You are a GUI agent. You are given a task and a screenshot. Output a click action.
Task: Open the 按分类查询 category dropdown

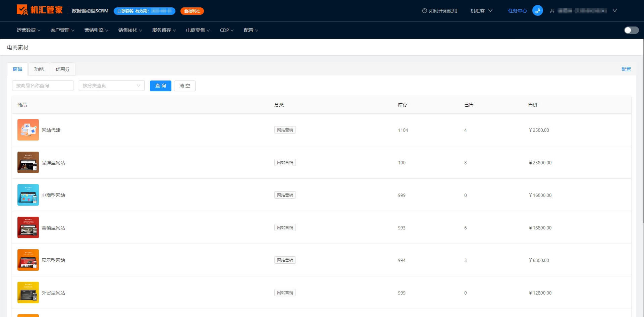pyautogui.click(x=112, y=86)
